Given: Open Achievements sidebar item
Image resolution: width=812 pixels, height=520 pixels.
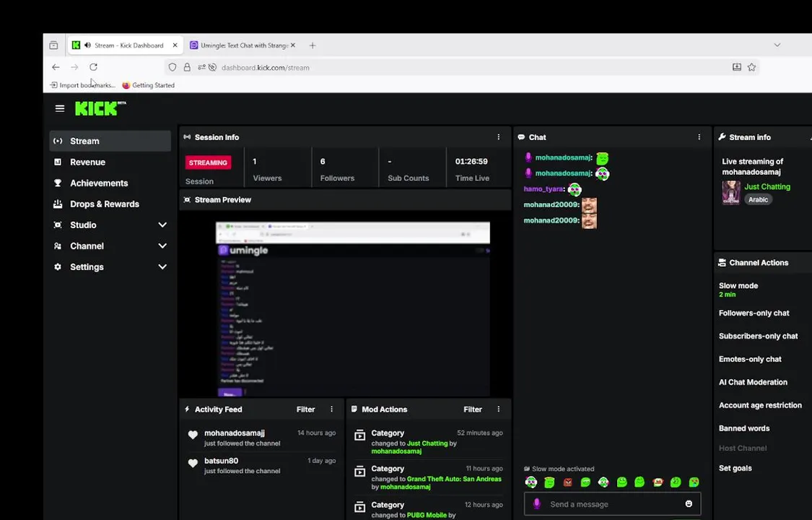Looking at the screenshot, I should coord(110,183).
